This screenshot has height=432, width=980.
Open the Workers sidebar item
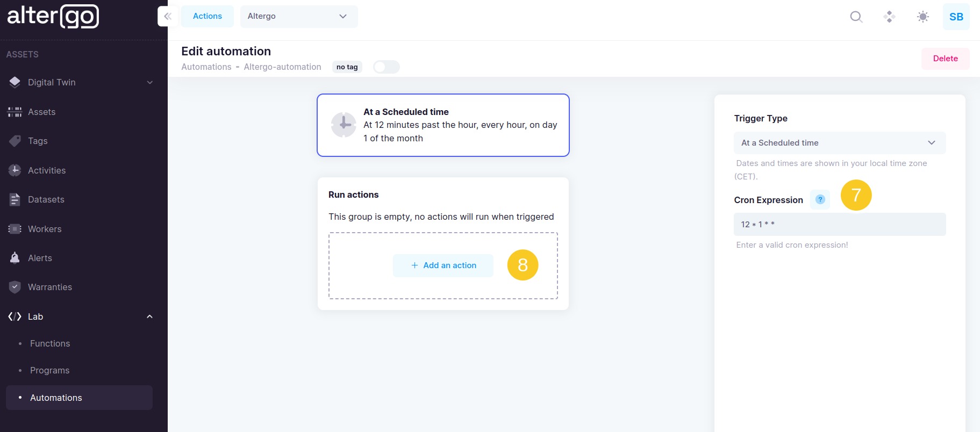[45, 229]
